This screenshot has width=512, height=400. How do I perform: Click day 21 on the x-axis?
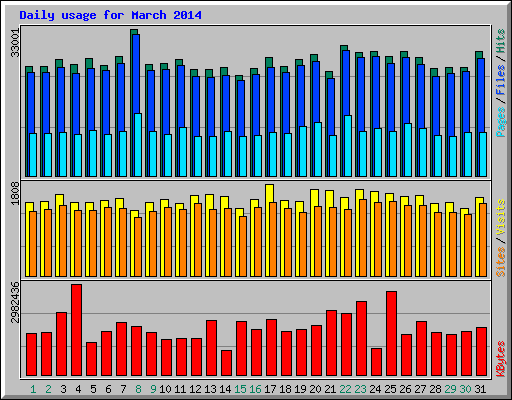coord(330,389)
